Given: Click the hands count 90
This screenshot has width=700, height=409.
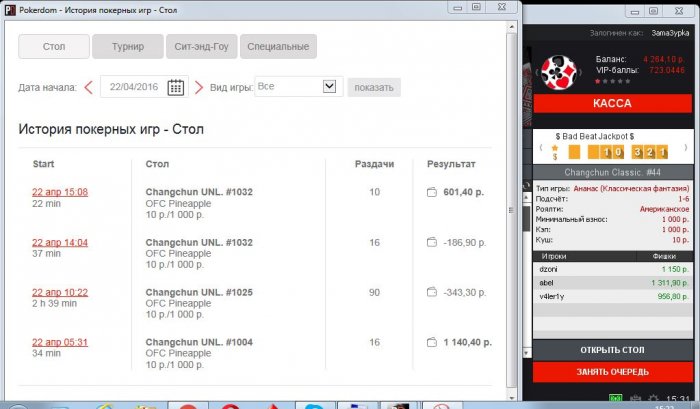Looking at the screenshot, I should point(374,292).
